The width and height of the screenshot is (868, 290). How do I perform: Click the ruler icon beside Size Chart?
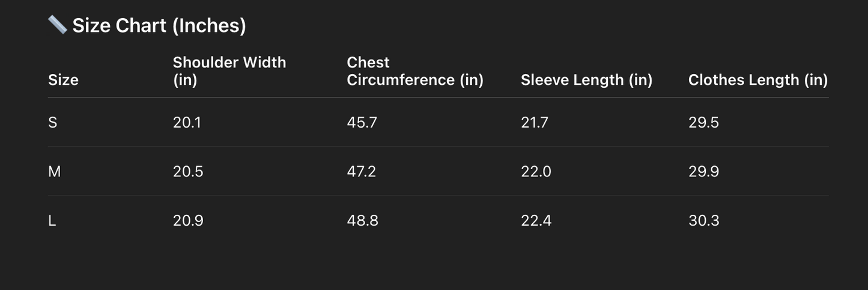coord(57,25)
